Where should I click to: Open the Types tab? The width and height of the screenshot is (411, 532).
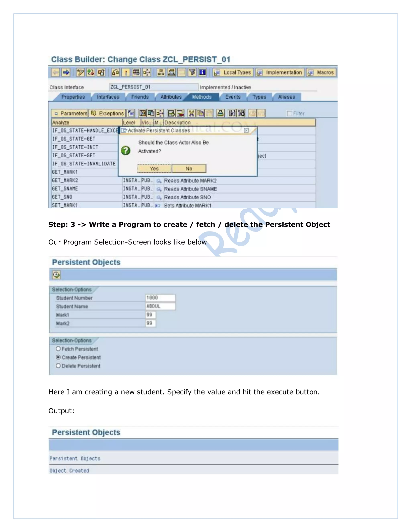[x=259, y=97]
